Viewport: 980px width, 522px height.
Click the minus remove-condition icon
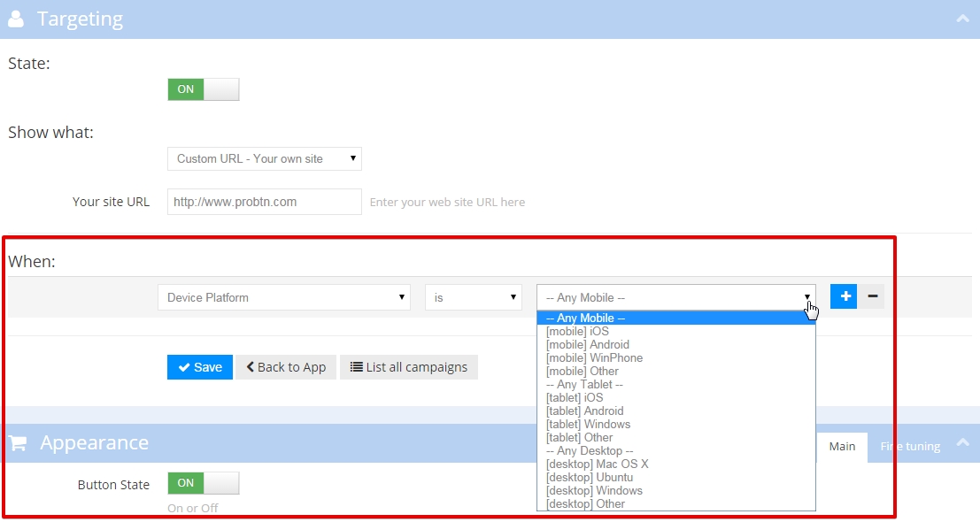(872, 297)
